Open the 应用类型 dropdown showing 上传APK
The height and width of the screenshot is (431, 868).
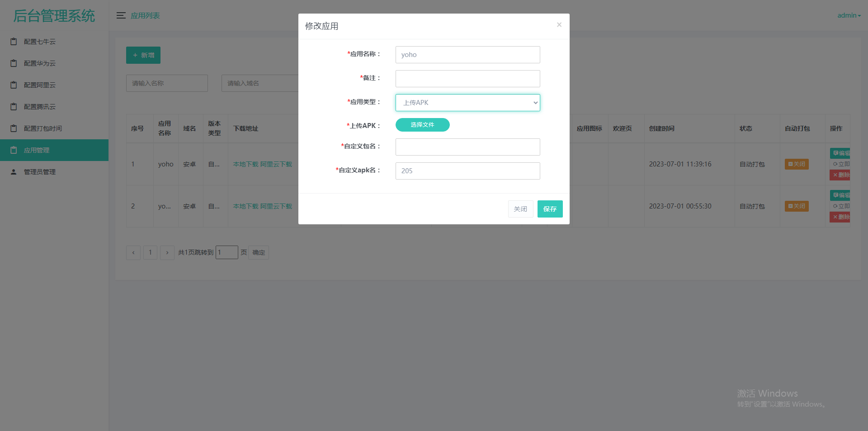(468, 103)
